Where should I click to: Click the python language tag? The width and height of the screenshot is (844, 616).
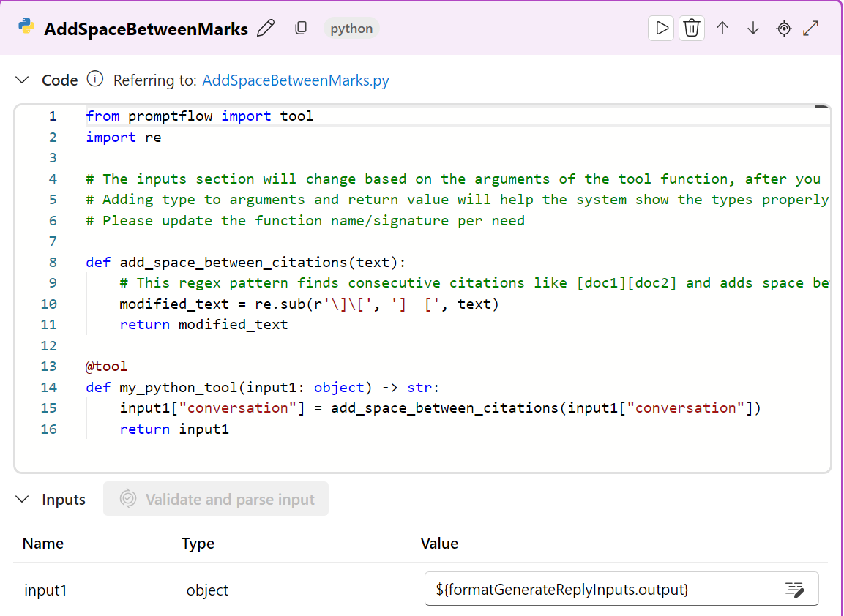351,28
